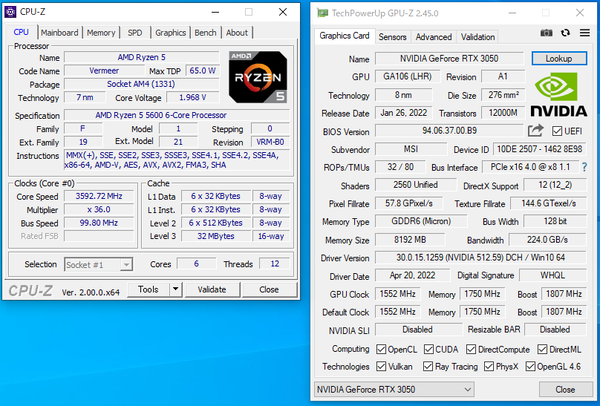Image resolution: width=600 pixels, height=406 pixels.
Task: Toggle the DirectCompute checkbox
Action: pos(471,349)
